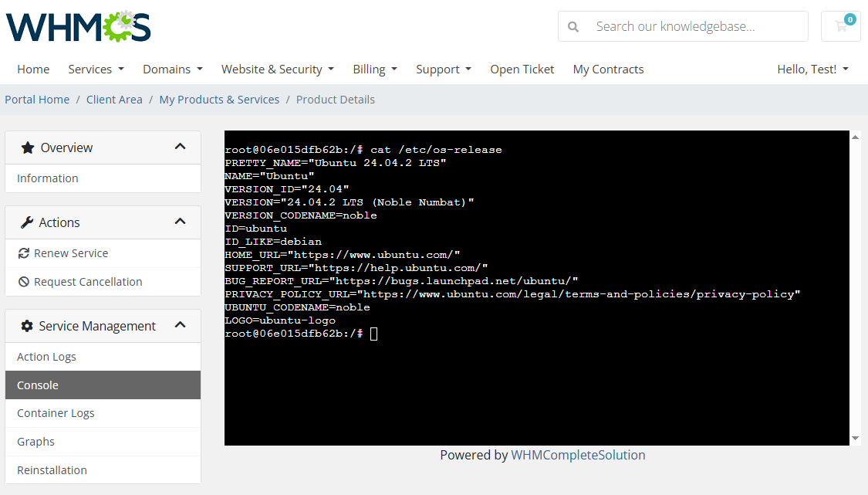Collapse the Overview panel chevron
This screenshot has width=868, height=495.
pos(180,147)
